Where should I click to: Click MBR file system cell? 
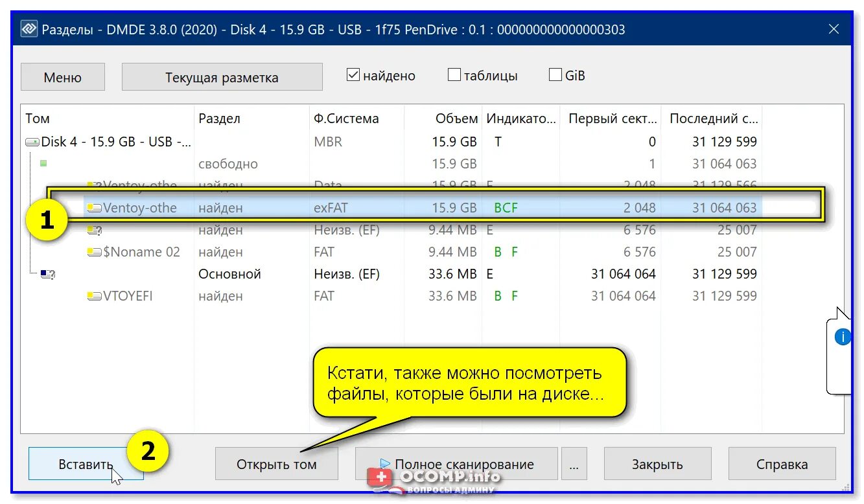(328, 142)
